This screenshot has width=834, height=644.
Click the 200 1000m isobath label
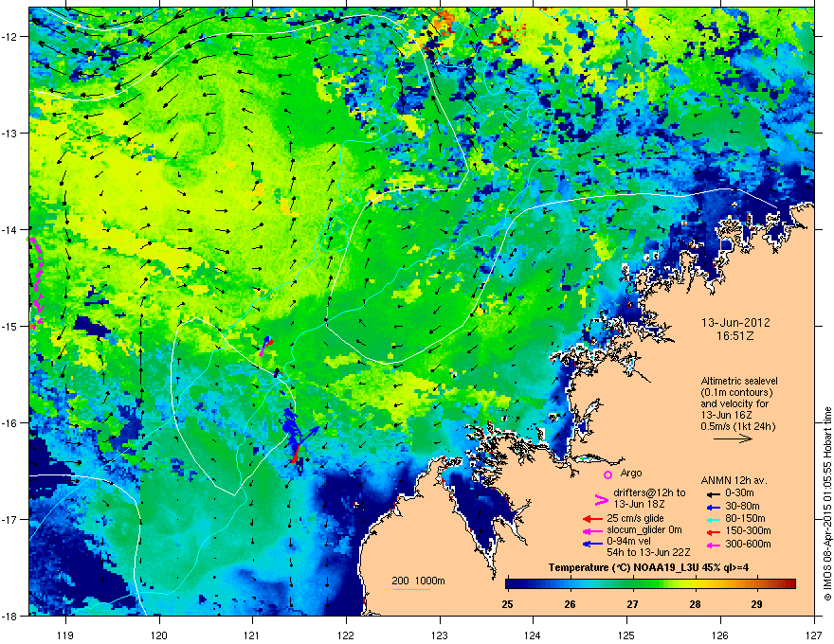pyautogui.click(x=418, y=581)
